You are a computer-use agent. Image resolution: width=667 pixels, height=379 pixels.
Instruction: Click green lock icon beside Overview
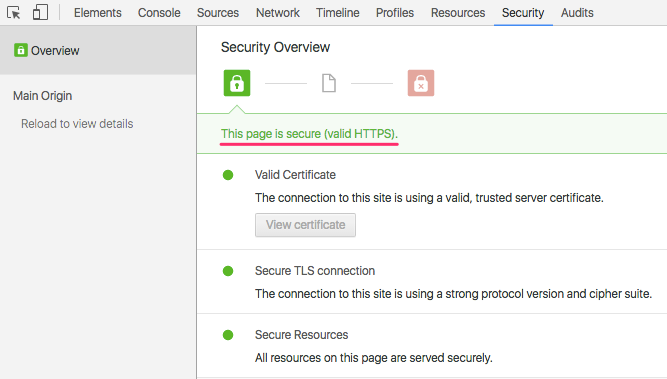(x=20, y=50)
